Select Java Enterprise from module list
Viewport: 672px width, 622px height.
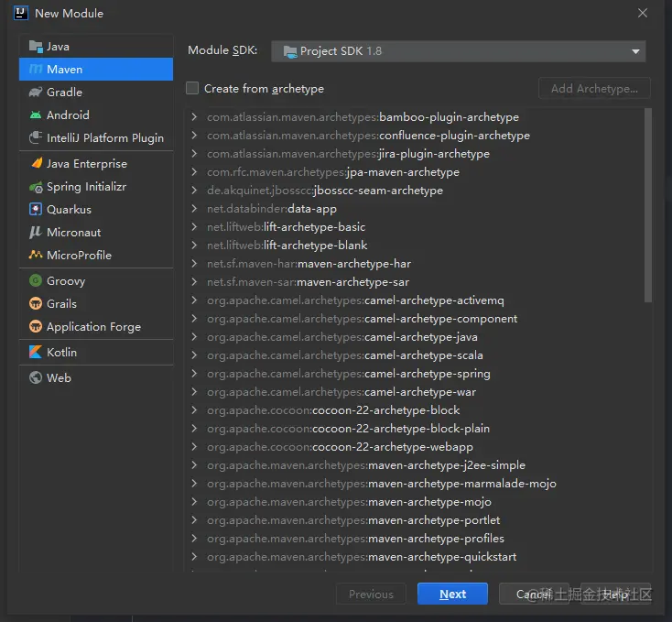coord(87,164)
